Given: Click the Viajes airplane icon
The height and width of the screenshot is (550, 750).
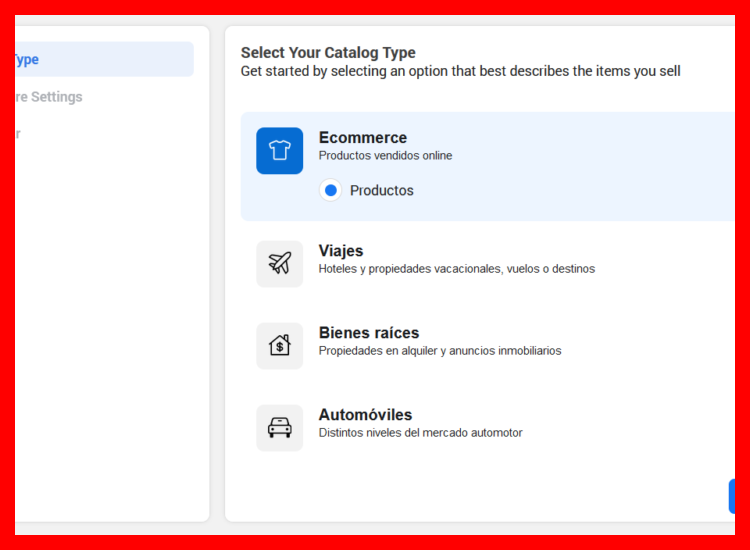Looking at the screenshot, I should pyautogui.click(x=279, y=264).
